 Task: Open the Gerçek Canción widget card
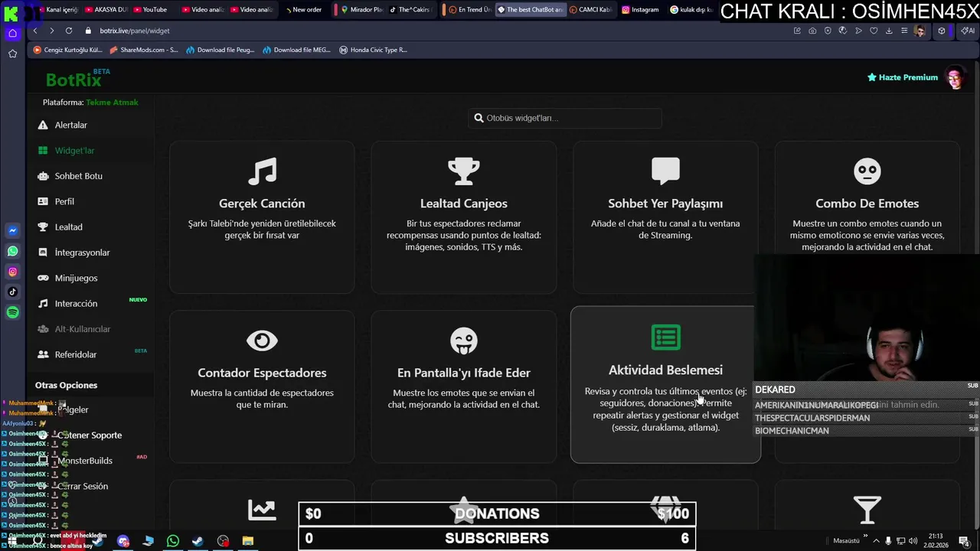coord(262,217)
